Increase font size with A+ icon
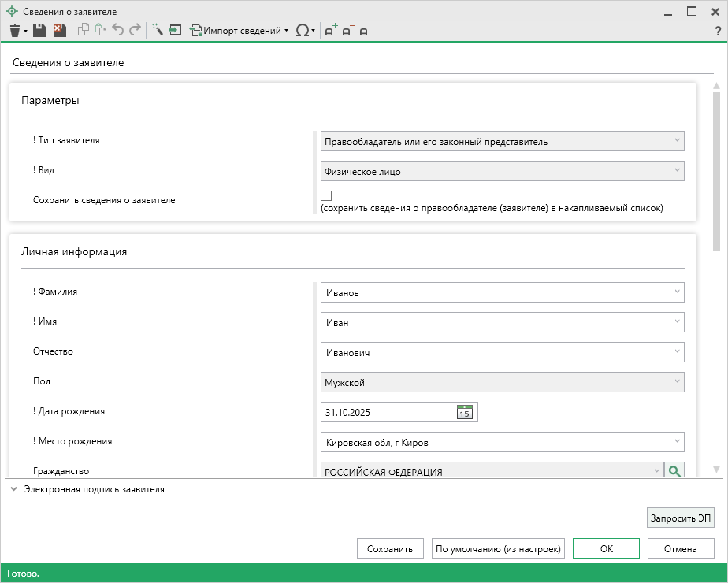The width and height of the screenshot is (728, 583). click(x=331, y=31)
